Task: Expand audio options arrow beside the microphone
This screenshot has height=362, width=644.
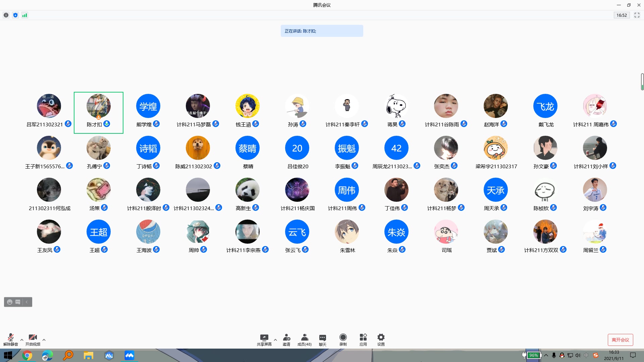Action: 22,340
